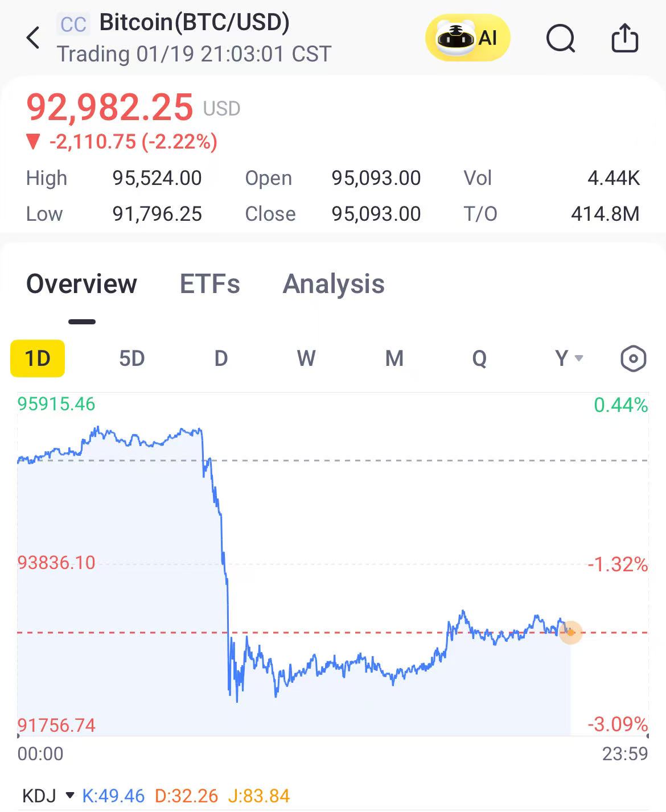Tap the Overview tab
666x812 pixels.
81,284
